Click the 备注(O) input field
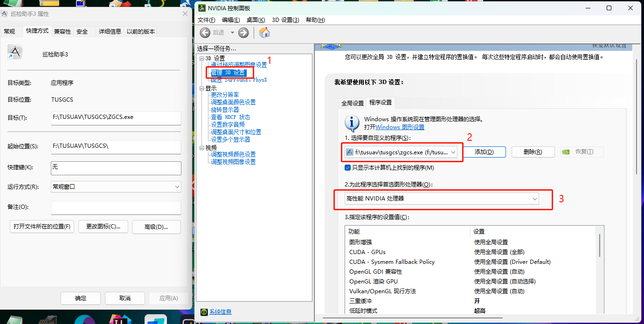The width and height of the screenshot is (644, 324). [x=116, y=207]
